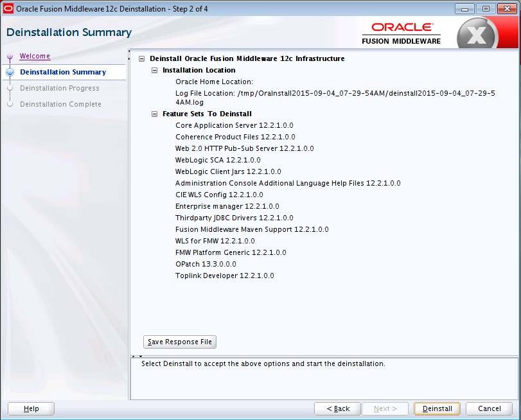The width and height of the screenshot is (521, 420).
Task: Cancel the deinstallation wizard
Action: 489,408
